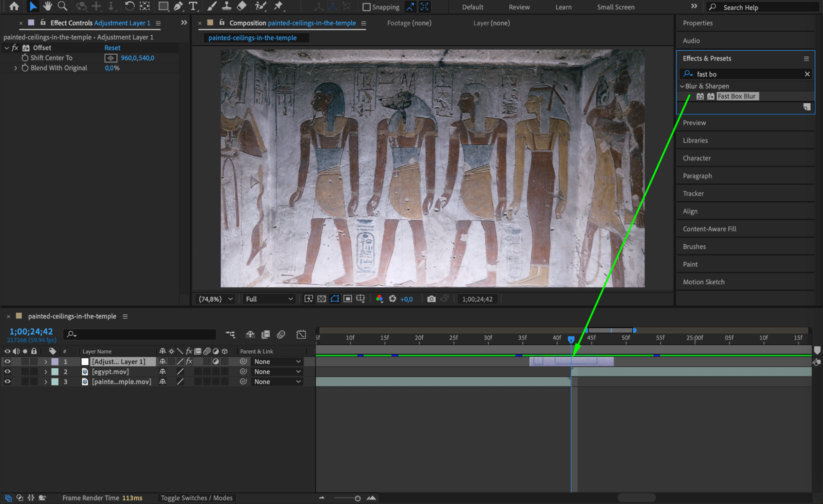Select the Selection arrow tool

33,6
